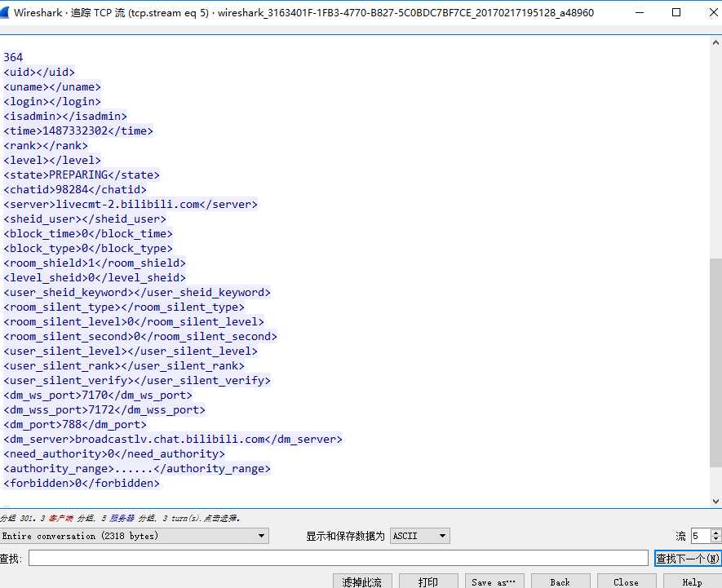Open the Entire conversation dropdown

pyautogui.click(x=134, y=536)
